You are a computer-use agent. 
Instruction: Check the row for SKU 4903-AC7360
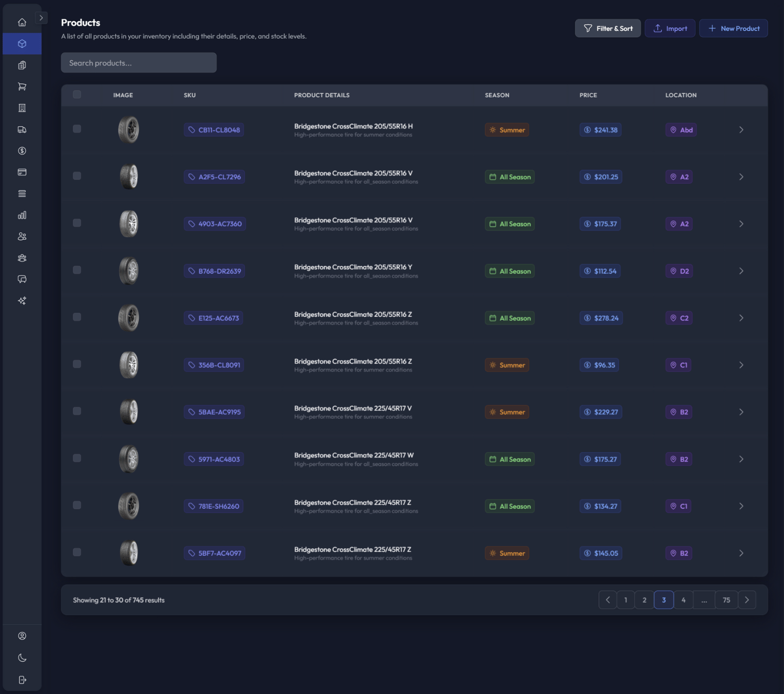pyautogui.click(x=77, y=223)
